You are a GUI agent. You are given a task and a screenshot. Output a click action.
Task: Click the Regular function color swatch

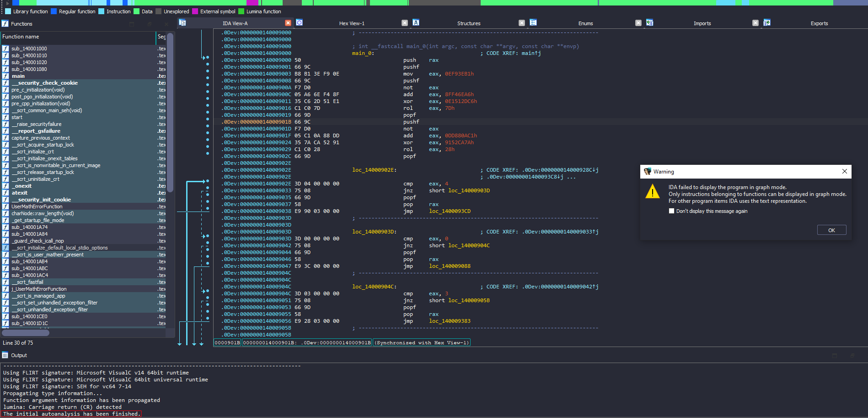click(x=54, y=11)
